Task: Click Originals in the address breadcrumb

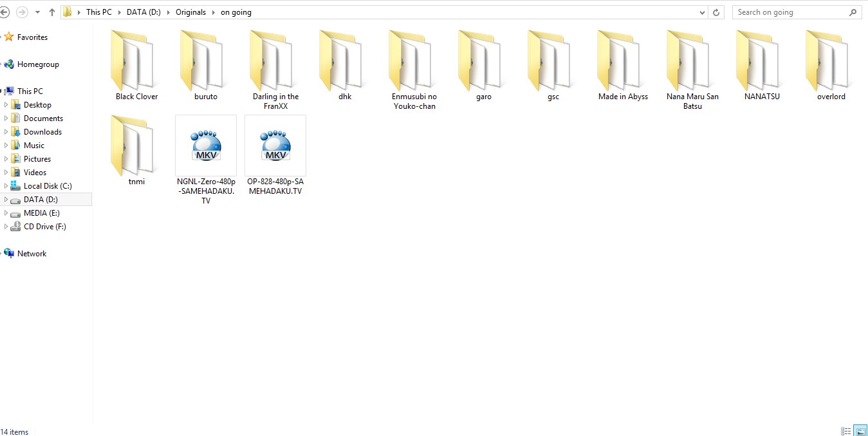Action: [x=191, y=12]
